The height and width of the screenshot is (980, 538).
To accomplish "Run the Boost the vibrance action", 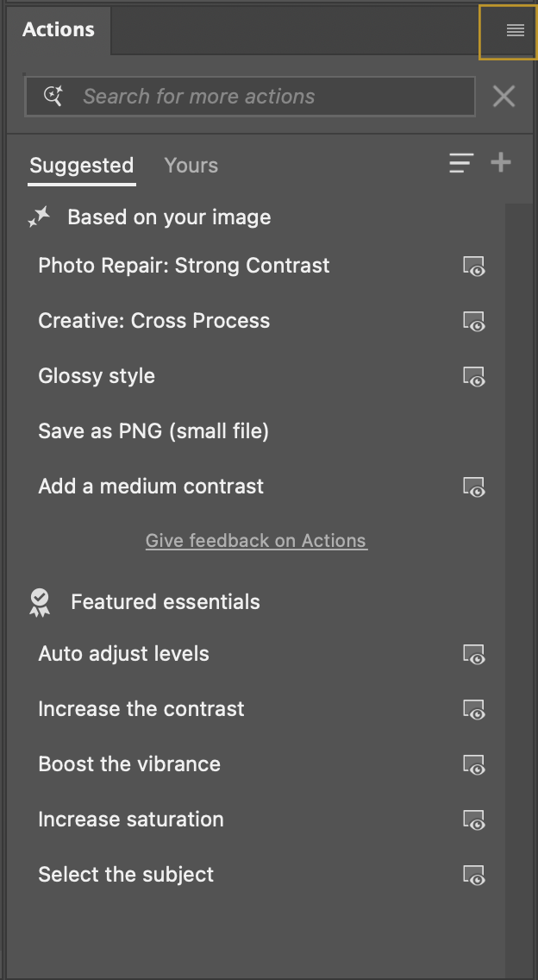I will pos(129,763).
